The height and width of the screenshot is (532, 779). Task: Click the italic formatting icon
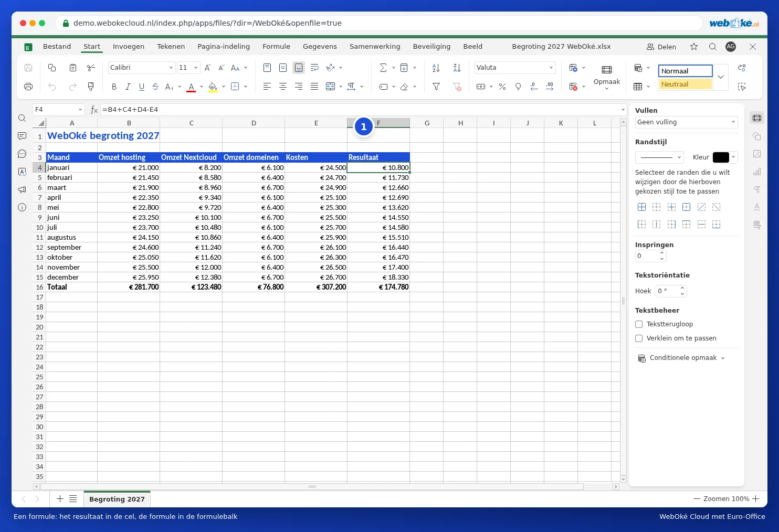[128, 87]
